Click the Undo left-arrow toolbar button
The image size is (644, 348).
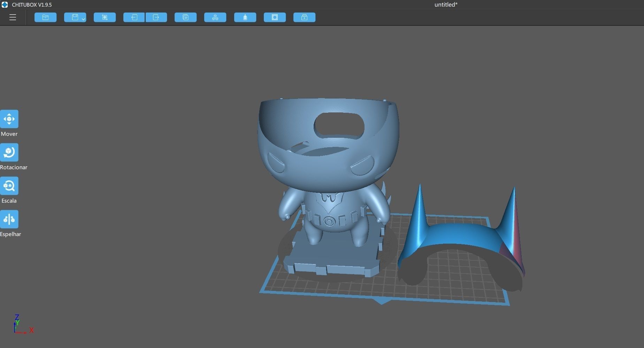pyautogui.click(x=134, y=17)
